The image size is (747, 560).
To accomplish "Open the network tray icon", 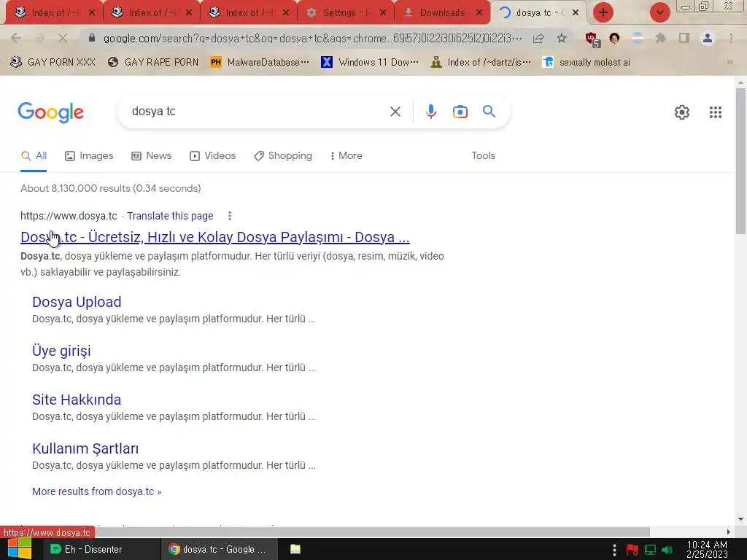I will pyautogui.click(x=650, y=550).
